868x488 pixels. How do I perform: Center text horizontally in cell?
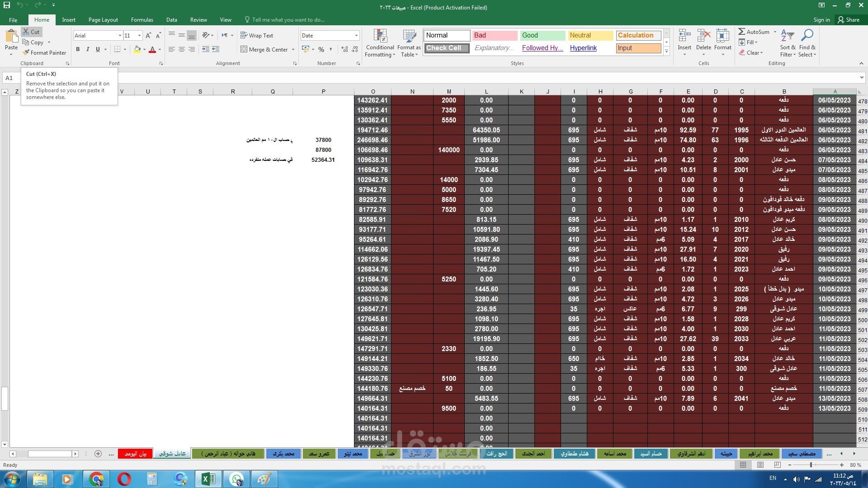pos(182,49)
